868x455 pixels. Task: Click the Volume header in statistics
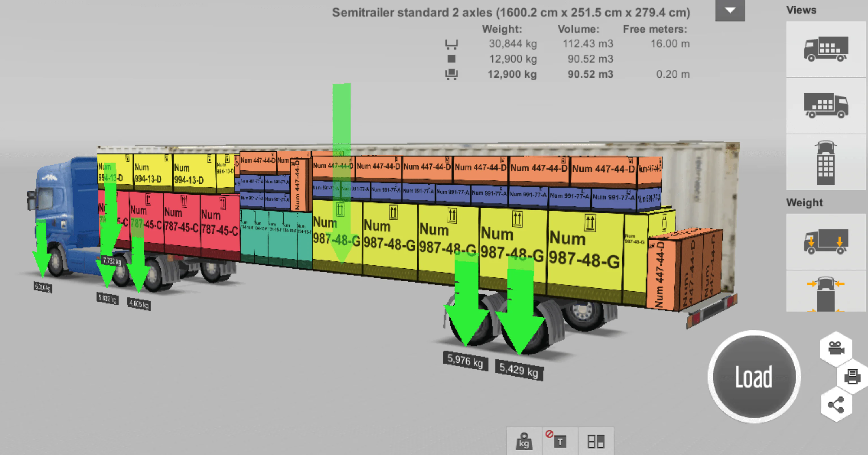click(x=578, y=29)
